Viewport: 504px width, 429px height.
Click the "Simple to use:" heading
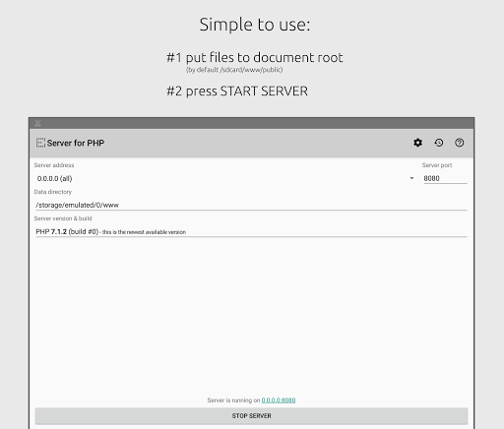click(255, 25)
